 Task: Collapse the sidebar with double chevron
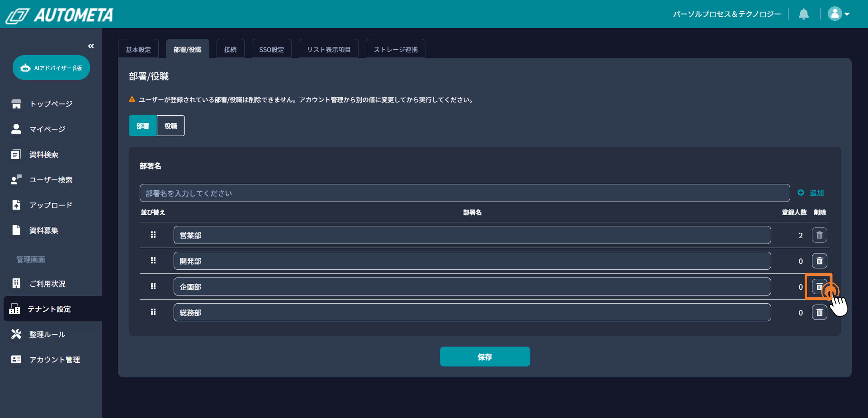(91, 46)
